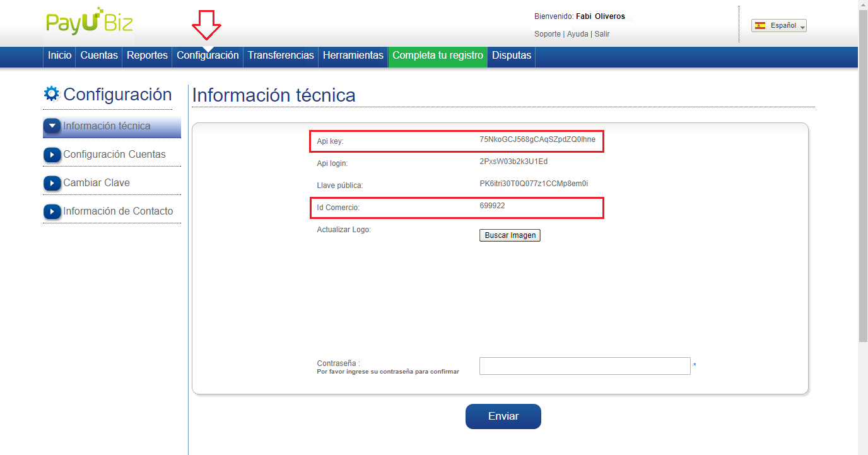Viewport: 868px width, 455px height.
Task: Open the Cuentas menu tab
Action: [99, 56]
